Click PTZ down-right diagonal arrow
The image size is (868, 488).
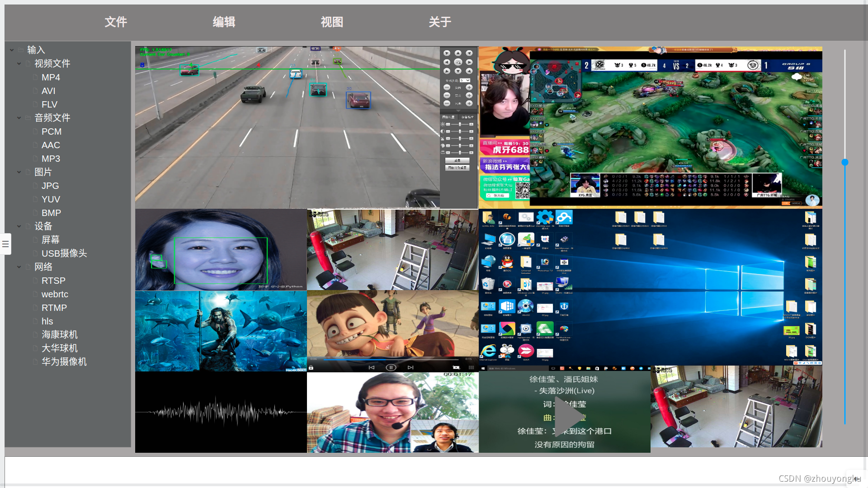click(469, 71)
